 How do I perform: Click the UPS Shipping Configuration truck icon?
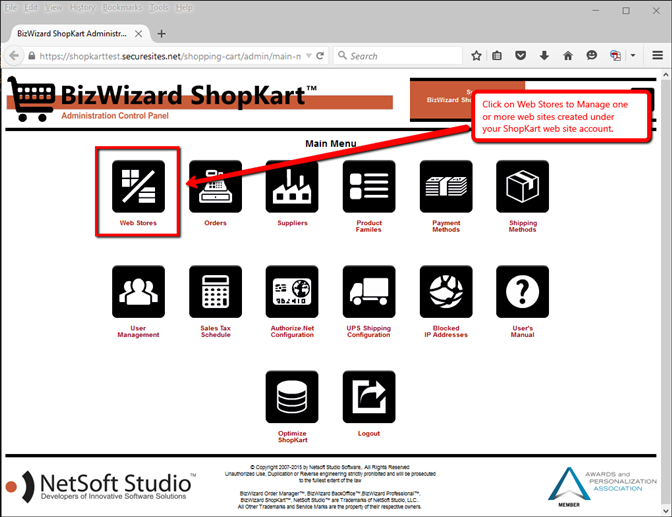(x=369, y=292)
